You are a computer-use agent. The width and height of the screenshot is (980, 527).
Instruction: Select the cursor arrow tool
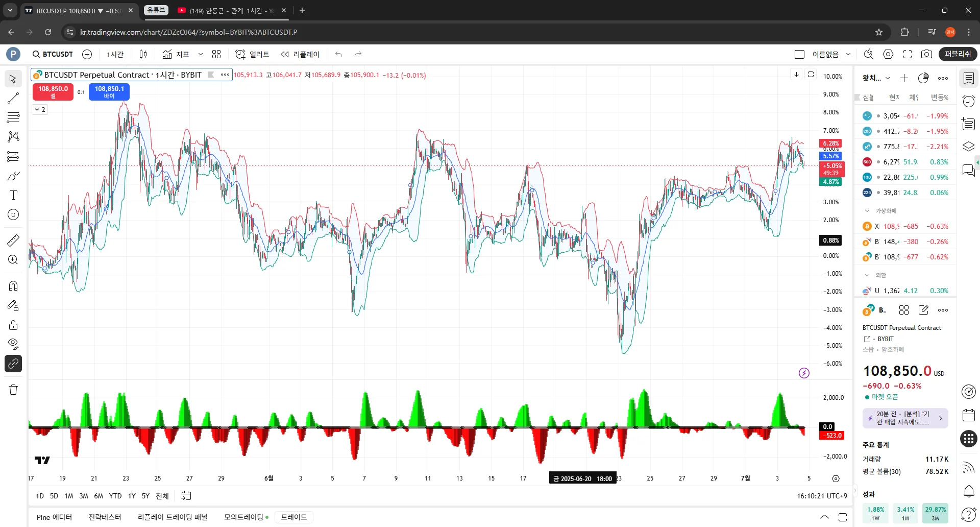(13, 79)
